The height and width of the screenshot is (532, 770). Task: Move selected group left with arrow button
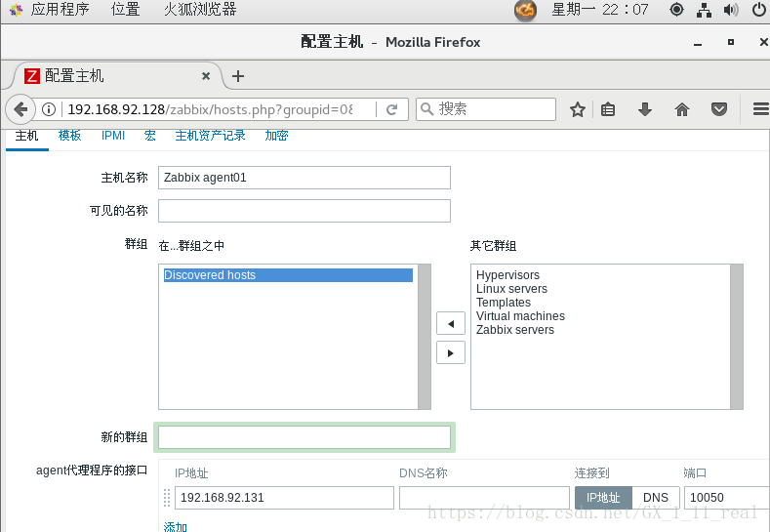pyautogui.click(x=451, y=324)
